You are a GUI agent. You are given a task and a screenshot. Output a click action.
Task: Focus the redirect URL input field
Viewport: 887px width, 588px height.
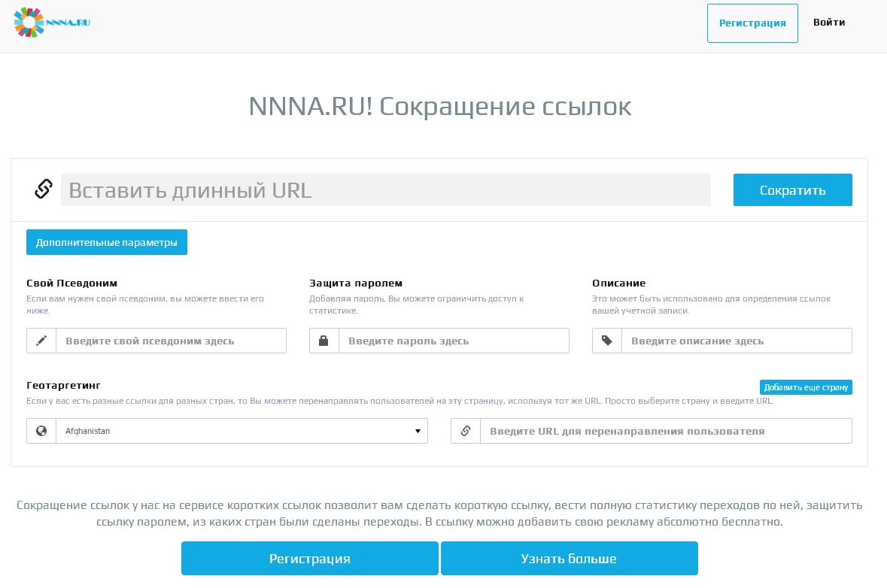666,431
